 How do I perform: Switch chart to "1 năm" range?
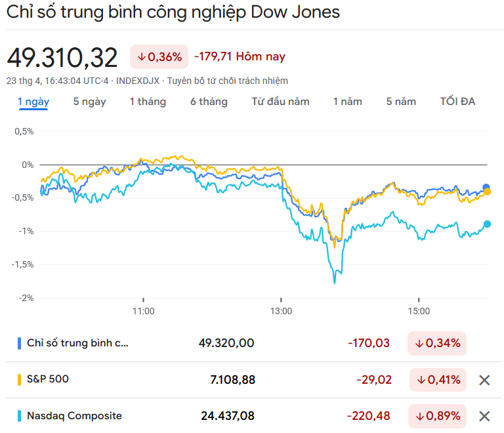click(347, 102)
